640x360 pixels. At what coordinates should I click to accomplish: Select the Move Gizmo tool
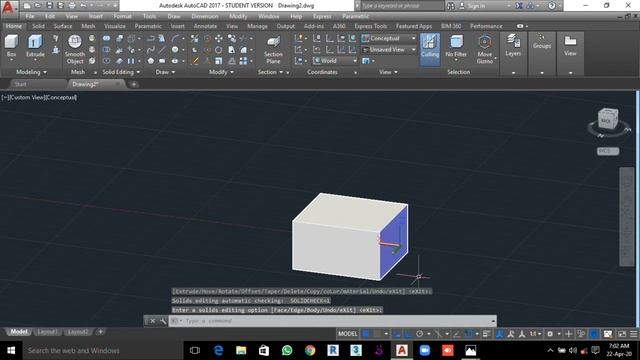pyautogui.click(x=484, y=49)
